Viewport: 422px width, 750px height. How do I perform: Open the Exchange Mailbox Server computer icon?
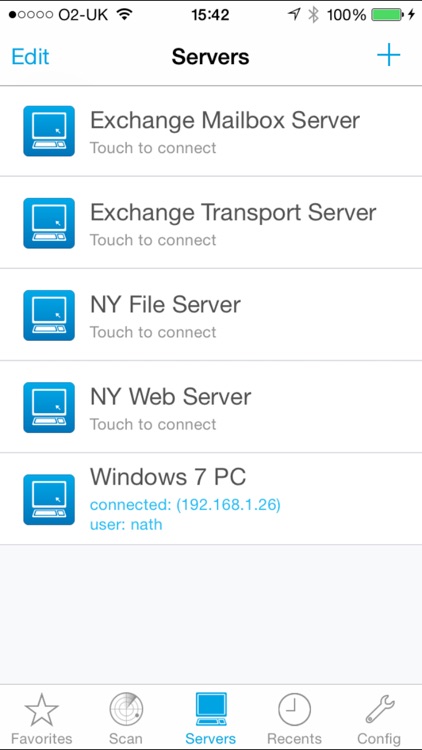[49, 131]
